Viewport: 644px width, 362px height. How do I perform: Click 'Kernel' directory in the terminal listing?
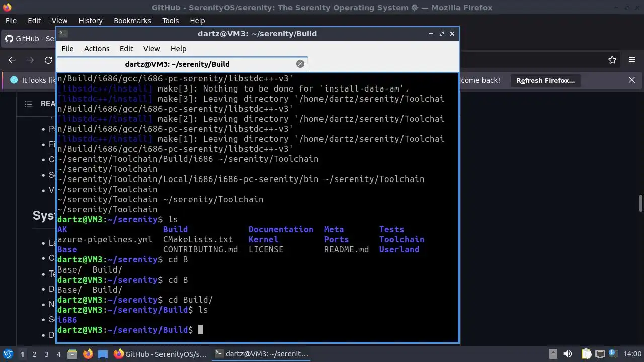(263, 239)
